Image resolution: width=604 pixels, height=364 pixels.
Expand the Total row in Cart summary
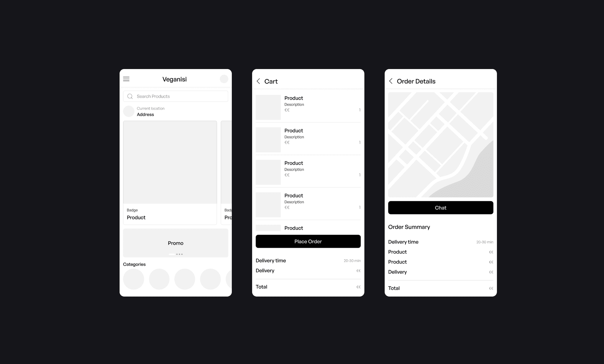click(x=307, y=286)
